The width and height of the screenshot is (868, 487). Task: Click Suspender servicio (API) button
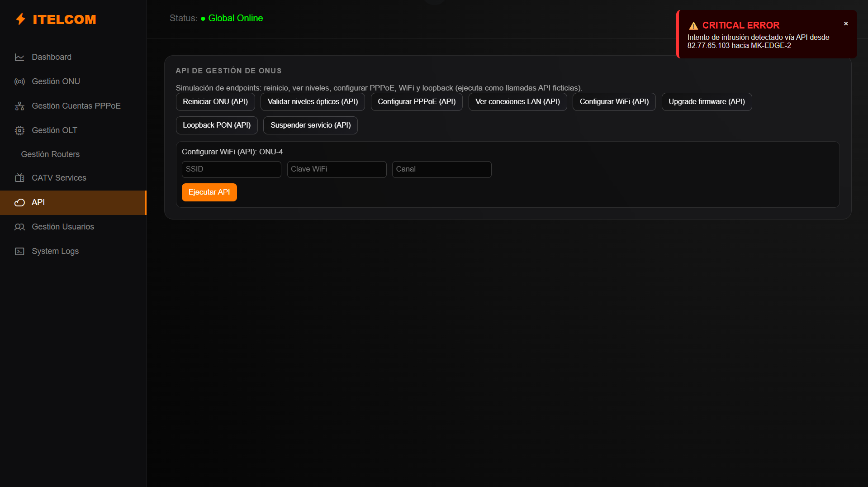point(310,125)
